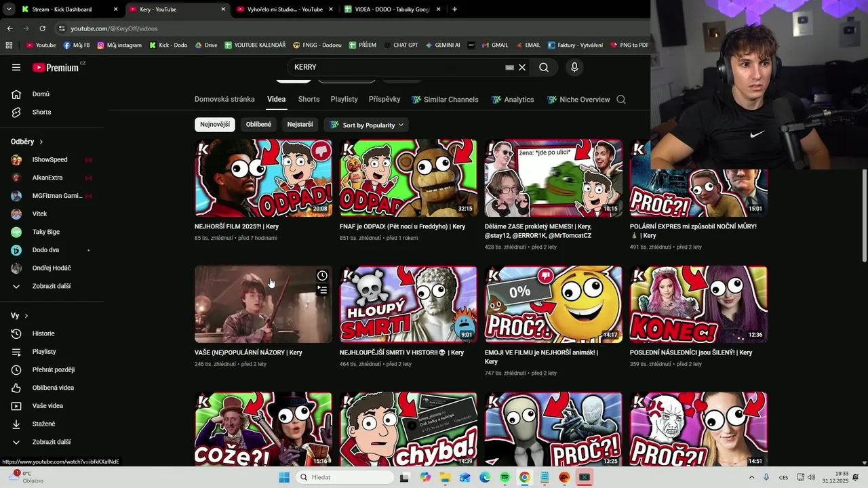This screenshot has height=488, width=868.
Task: Open the Vy section chevron
Action: pyautogui.click(x=26, y=316)
